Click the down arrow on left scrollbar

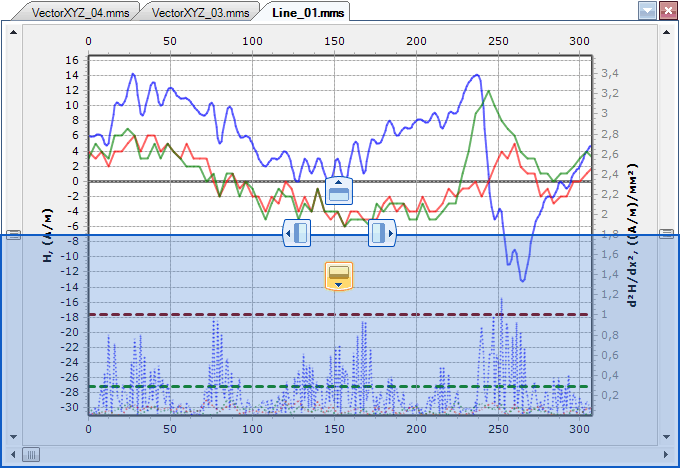13,437
